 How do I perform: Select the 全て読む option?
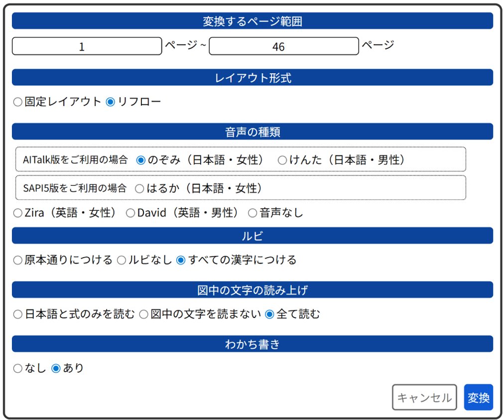(x=269, y=314)
